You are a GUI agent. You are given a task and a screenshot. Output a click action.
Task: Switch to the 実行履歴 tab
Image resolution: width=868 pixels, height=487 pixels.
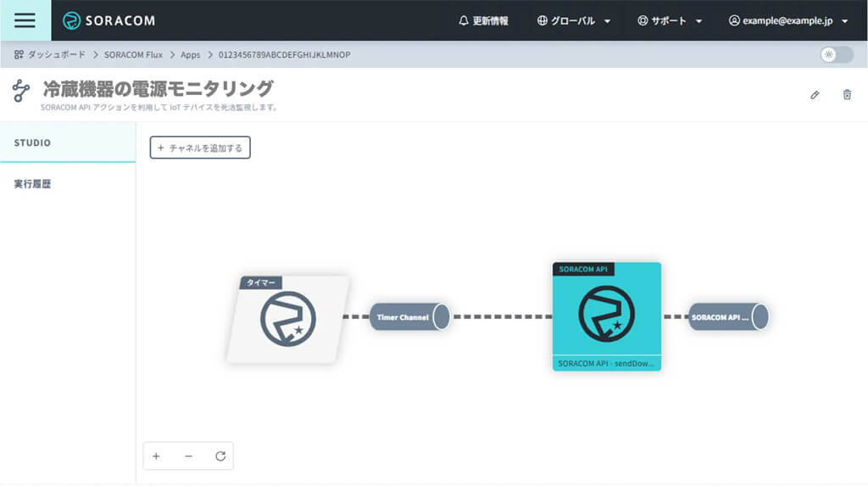coord(68,183)
